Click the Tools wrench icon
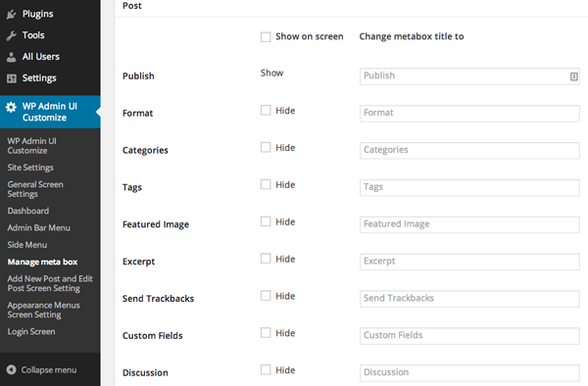Screen dimensions: 588x386 point(11,35)
